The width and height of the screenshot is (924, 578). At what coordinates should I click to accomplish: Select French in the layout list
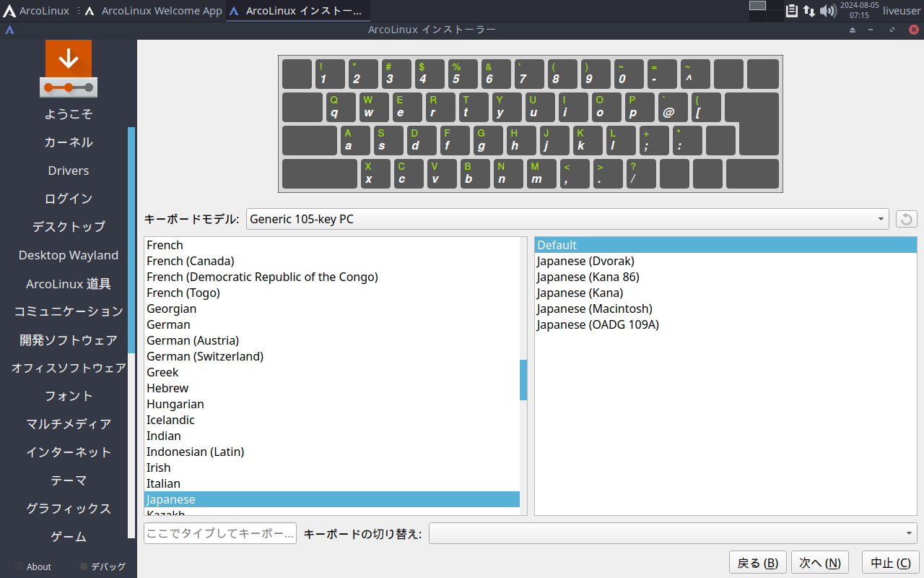332,245
